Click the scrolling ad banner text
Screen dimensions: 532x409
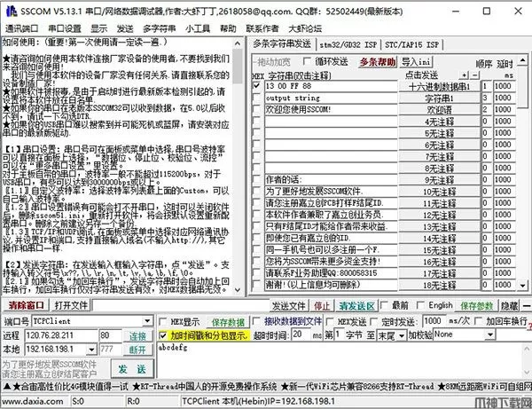266,386
